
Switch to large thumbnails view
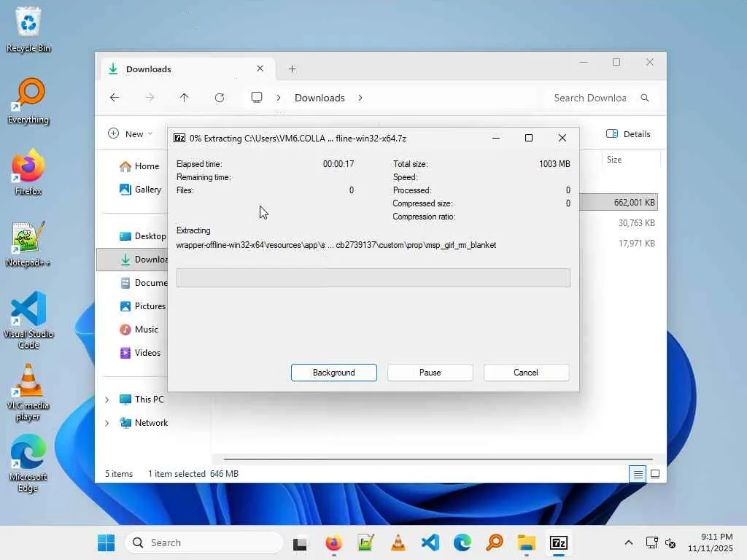[x=655, y=474]
